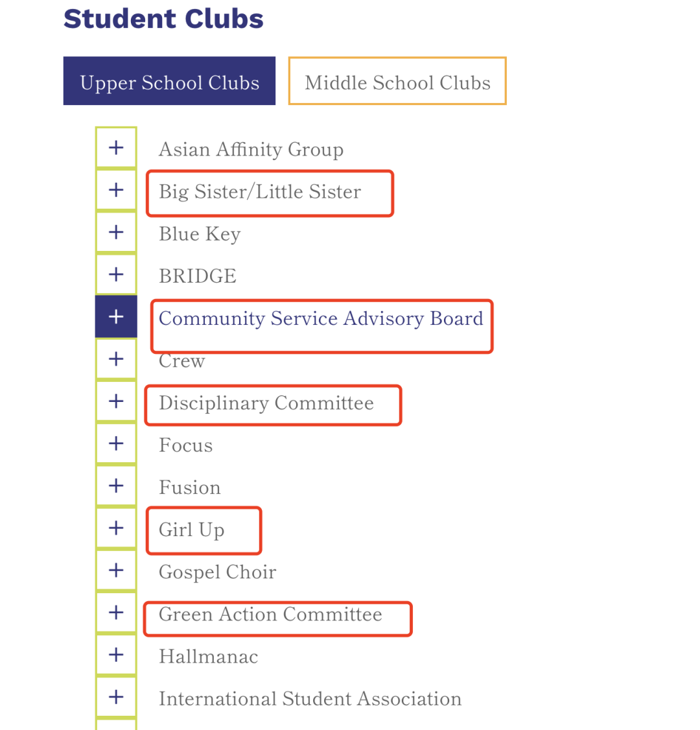Expand the Girl Up plus toggle
The height and width of the screenshot is (730, 700).
[x=117, y=528]
